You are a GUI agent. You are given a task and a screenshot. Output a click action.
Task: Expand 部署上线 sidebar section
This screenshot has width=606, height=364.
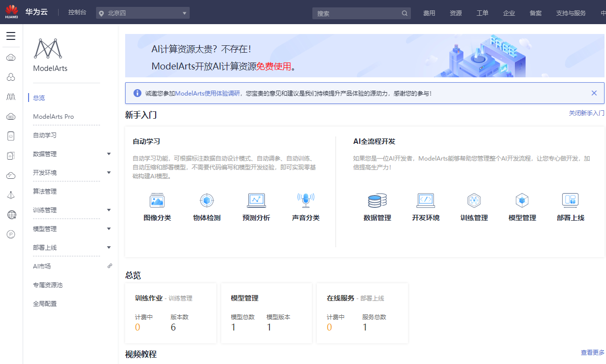(109, 247)
